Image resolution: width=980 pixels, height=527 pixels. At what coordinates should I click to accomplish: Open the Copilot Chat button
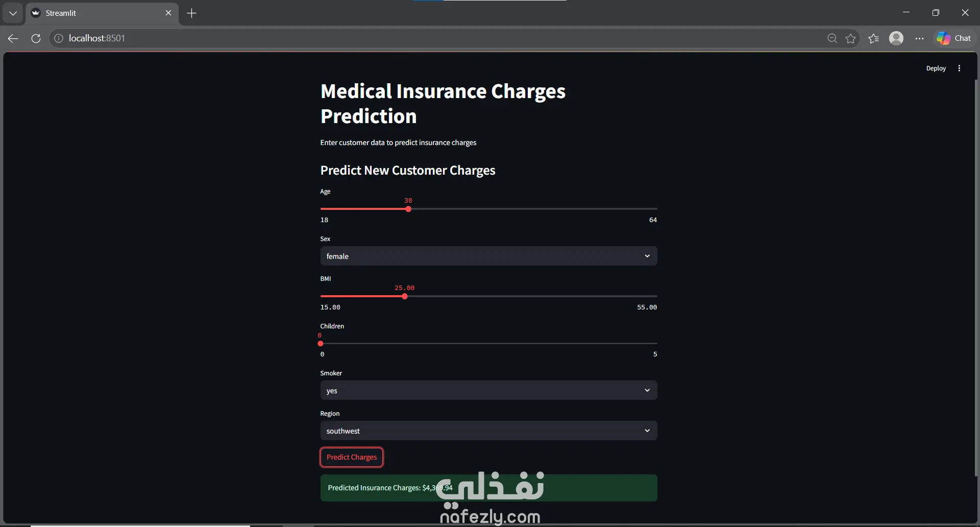[x=954, y=38]
